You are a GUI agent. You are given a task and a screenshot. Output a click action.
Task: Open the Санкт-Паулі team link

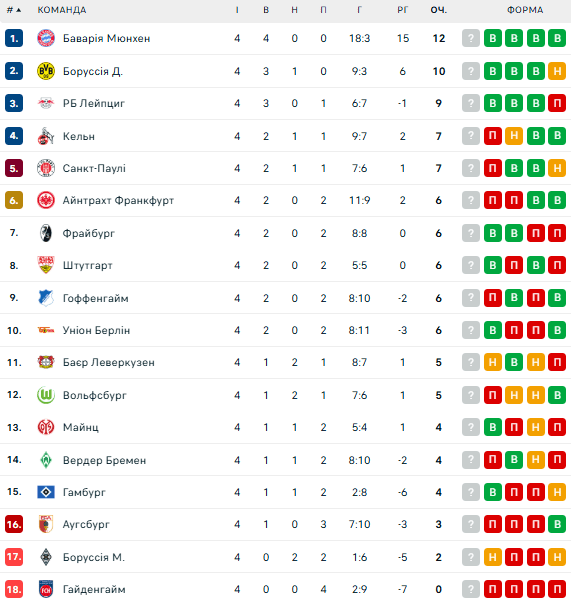pos(94,168)
